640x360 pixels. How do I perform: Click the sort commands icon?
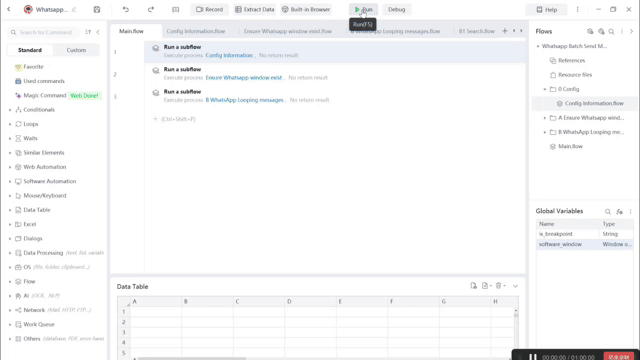[x=88, y=32]
